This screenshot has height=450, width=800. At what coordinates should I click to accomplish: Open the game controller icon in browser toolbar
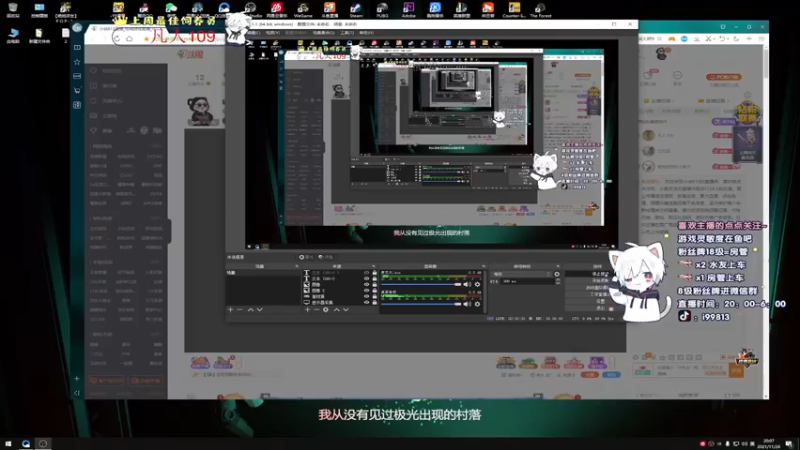click(671, 39)
